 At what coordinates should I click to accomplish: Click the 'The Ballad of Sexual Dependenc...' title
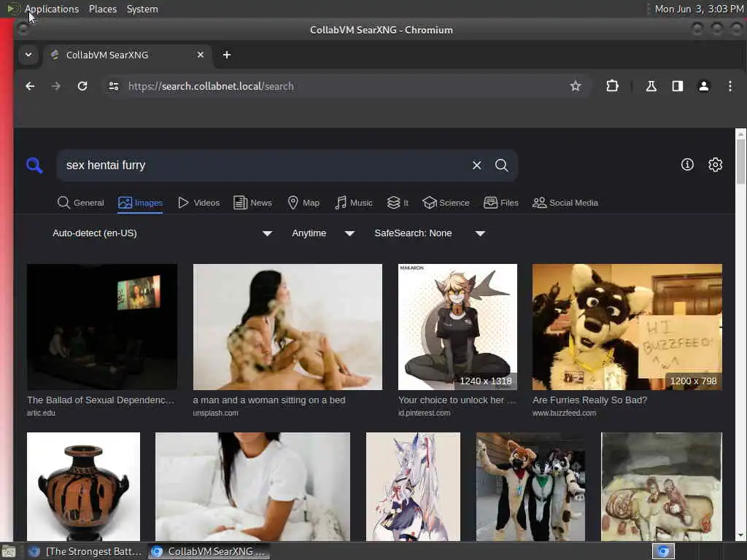coord(101,400)
